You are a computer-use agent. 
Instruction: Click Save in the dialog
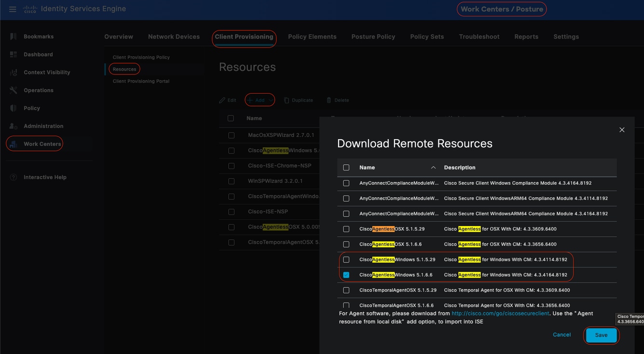tap(601, 335)
